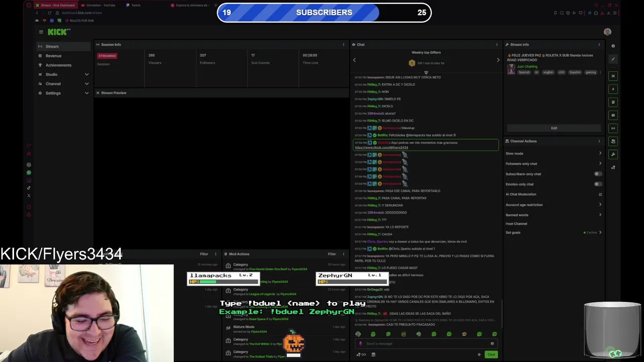
Task: Expand Set goals options
Action: pyautogui.click(x=600, y=232)
